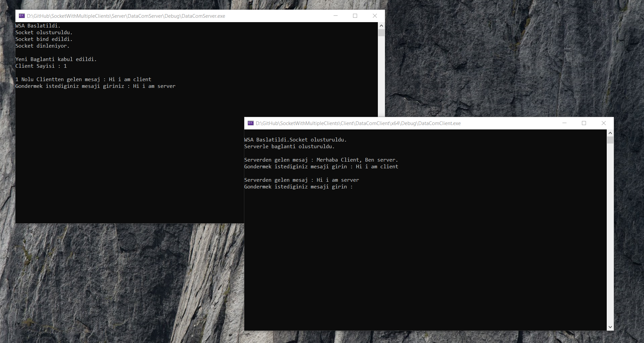Click scrollbar thumb in DataComServer window

381,33
